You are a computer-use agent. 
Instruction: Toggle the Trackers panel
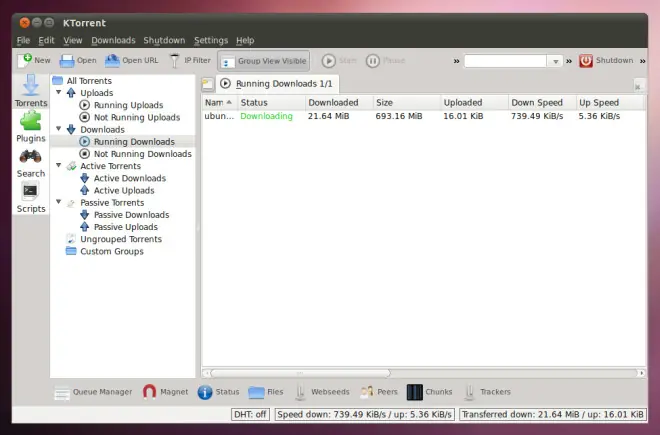click(x=487, y=392)
